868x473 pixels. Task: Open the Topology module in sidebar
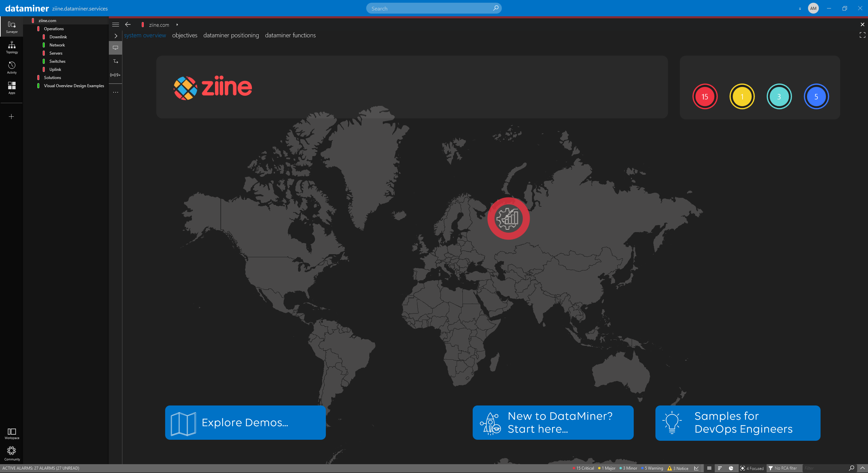pyautogui.click(x=12, y=47)
